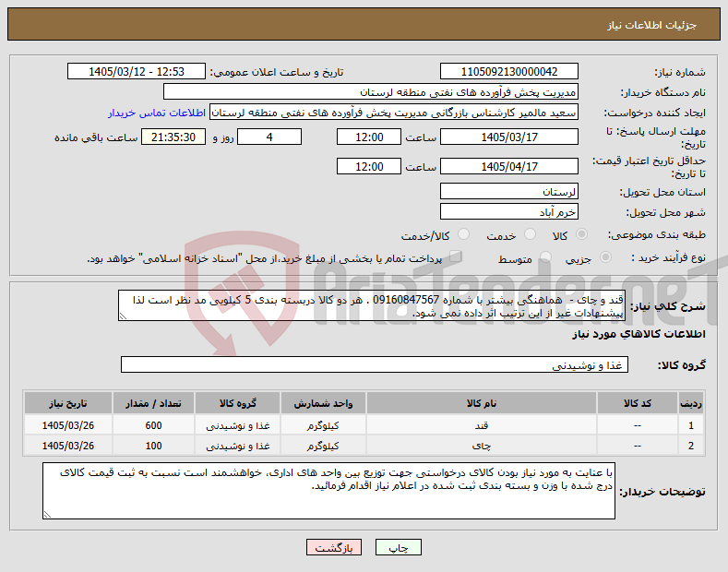Open the اطلاعات تماس خریدار link
728x572 pixels.
pos(157,113)
